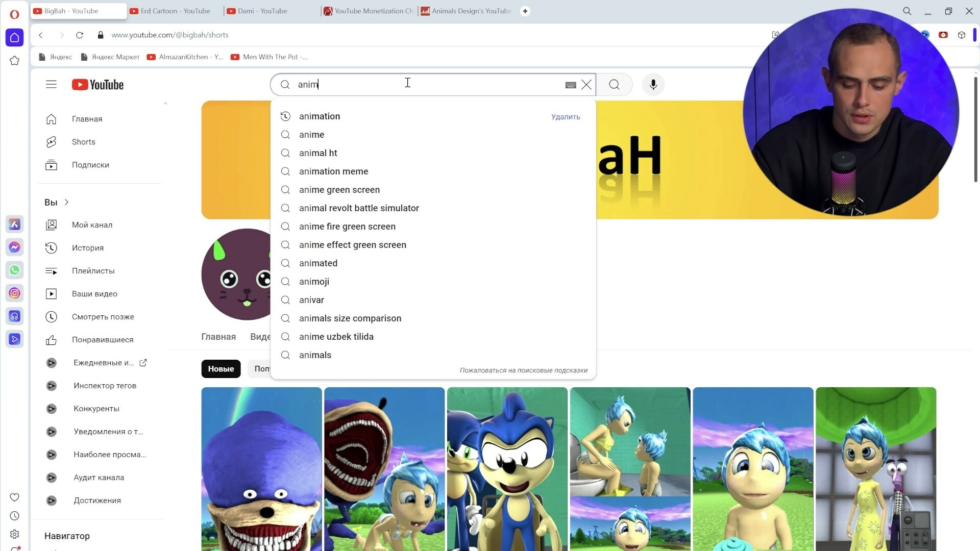Open the AlmazanKitchen bookmark
Viewport: 980px width, 551px height.
[x=185, y=57]
